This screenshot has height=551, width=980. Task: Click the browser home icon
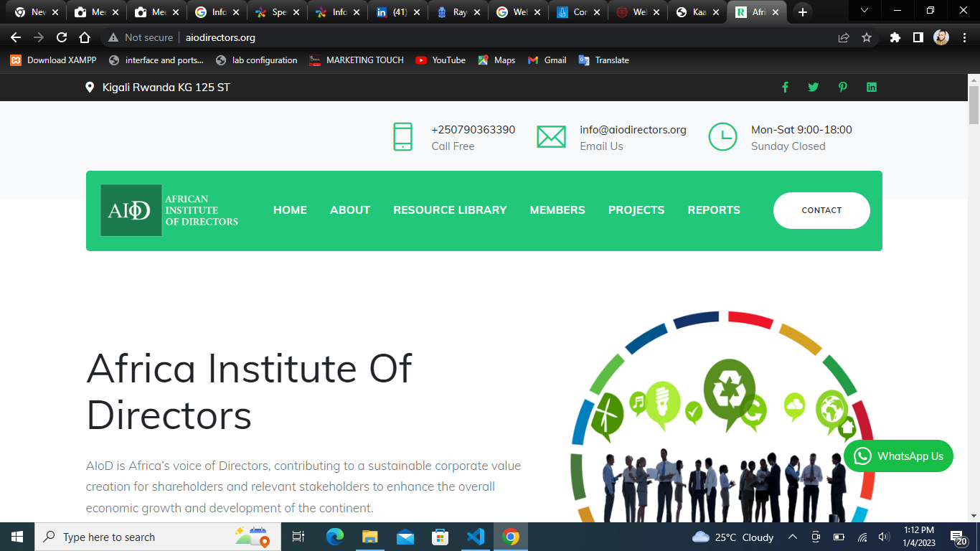(85, 37)
